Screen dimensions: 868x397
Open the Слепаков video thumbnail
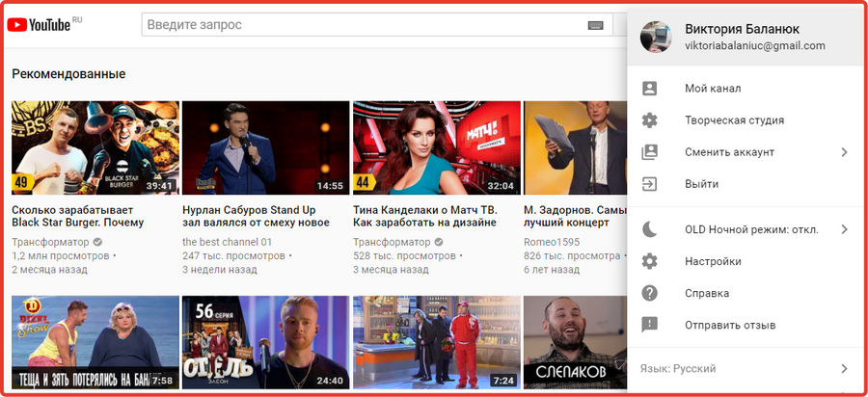576,343
